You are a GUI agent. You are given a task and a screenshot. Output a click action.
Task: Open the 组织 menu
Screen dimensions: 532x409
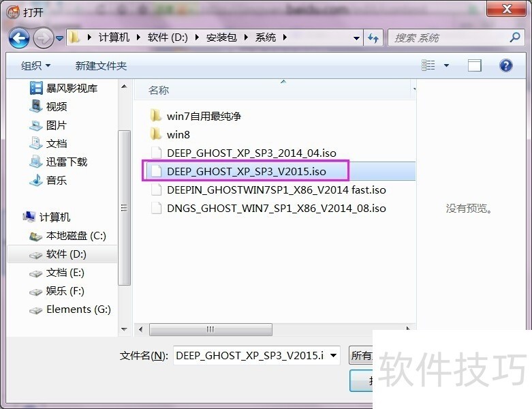click(35, 65)
